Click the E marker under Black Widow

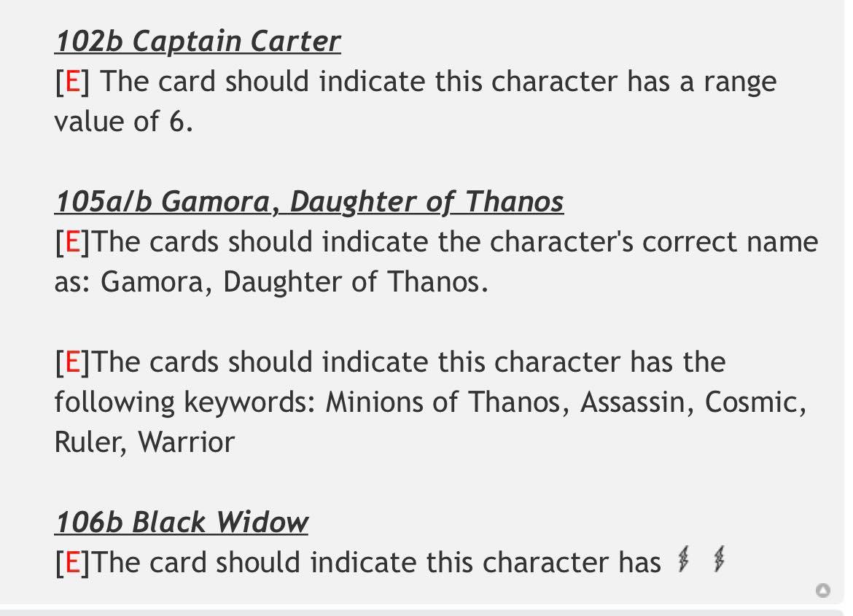[72, 562]
